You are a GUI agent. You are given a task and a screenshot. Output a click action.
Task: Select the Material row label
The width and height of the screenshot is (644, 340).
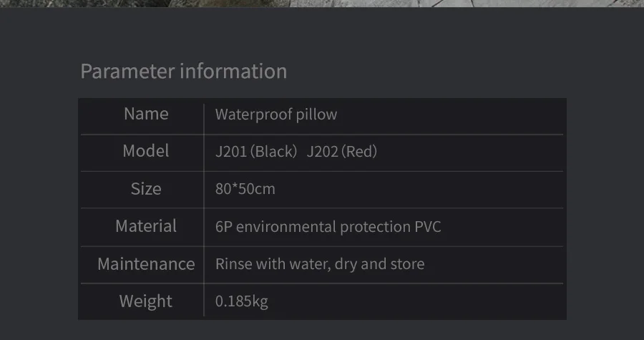(146, 226)
